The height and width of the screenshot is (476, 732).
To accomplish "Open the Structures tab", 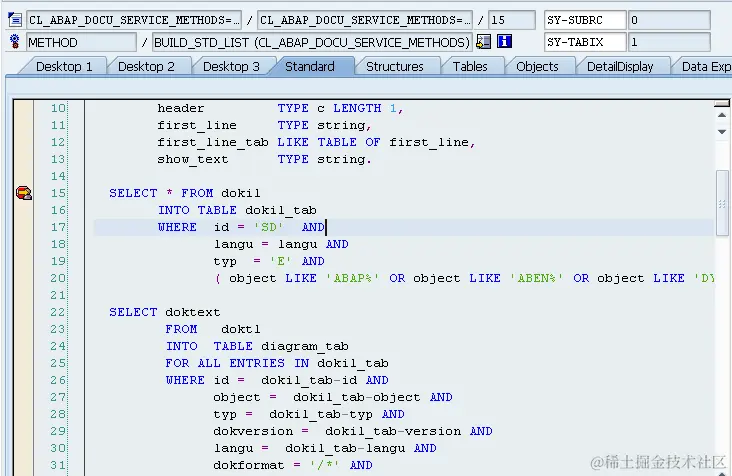I will (394, 66).
